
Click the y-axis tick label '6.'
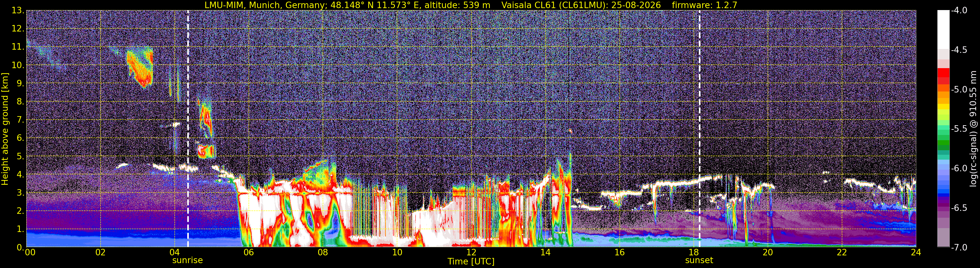pyautogui.click(x=20, y=138)
